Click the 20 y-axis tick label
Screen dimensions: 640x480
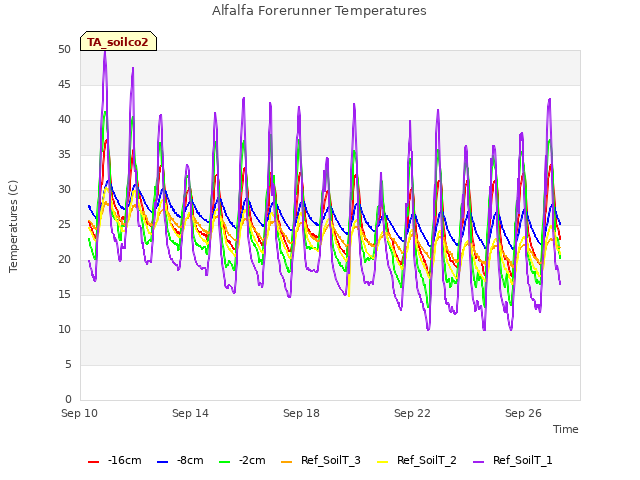[x=64, y=260]
